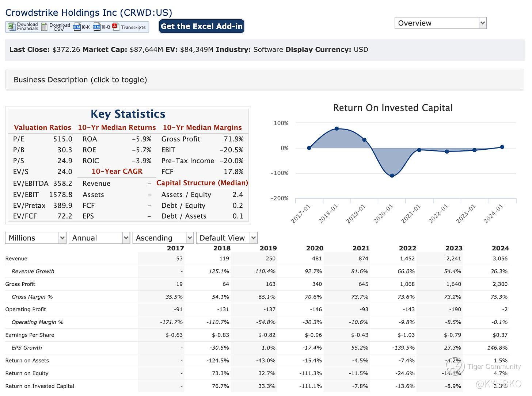The image size is (532, 396).
Task: Click the P/E value 515.0
Action: coord(63,139)
